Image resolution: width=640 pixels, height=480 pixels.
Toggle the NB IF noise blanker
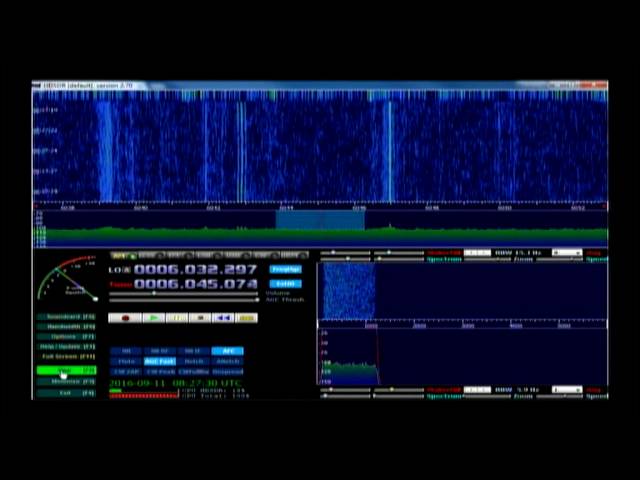coord(193,351)
